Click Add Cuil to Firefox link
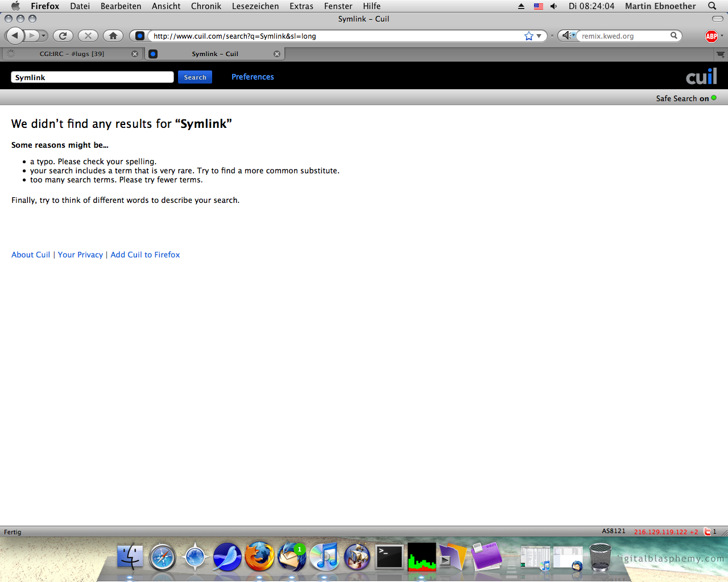The height and width of the screenshot is (582, 728). point(145,255)
